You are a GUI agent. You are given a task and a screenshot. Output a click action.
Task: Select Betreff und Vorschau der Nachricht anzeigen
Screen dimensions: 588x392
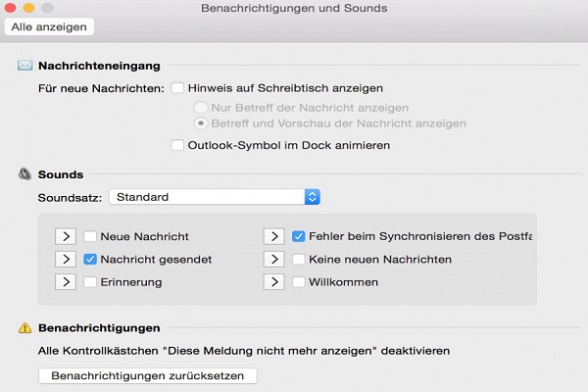[x=201, y=123]
